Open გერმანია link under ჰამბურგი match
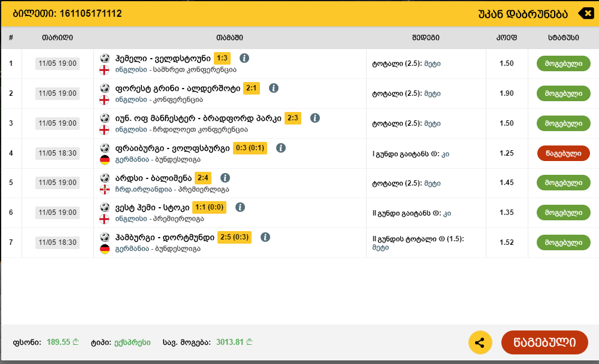Image resolution: width=599 pixels, height=364 pixels. [132, 249]
